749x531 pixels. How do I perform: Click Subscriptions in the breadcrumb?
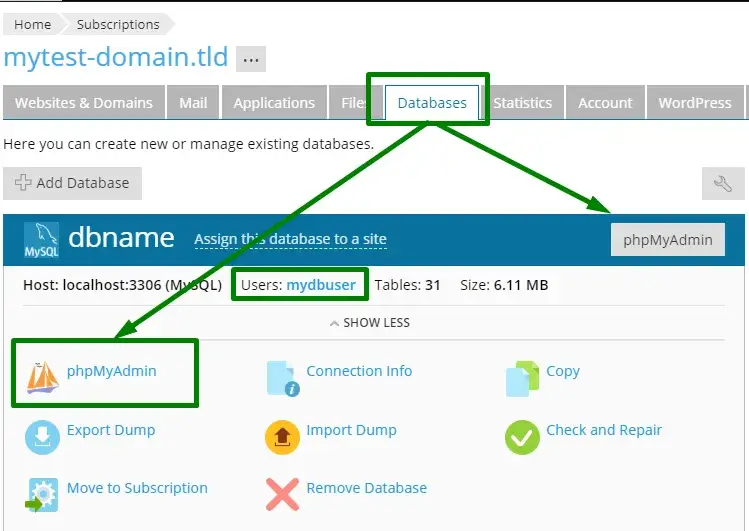tap(118, 24)
